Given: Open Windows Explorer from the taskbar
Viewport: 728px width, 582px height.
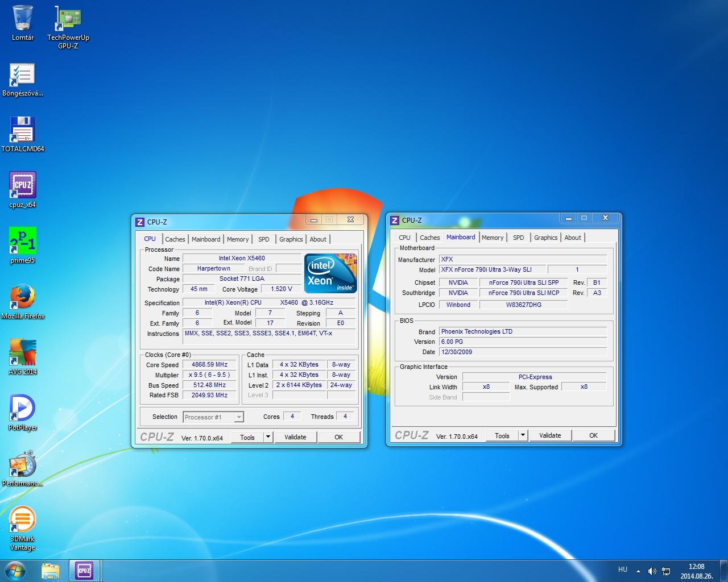Looking at the screenshot, I should click(51, 570).
